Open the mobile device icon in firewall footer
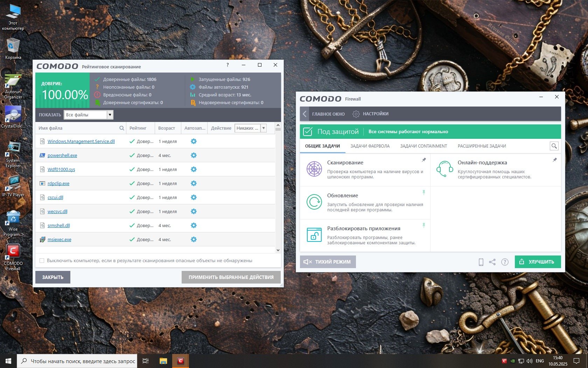588x368 pixels. pos(481,262)
